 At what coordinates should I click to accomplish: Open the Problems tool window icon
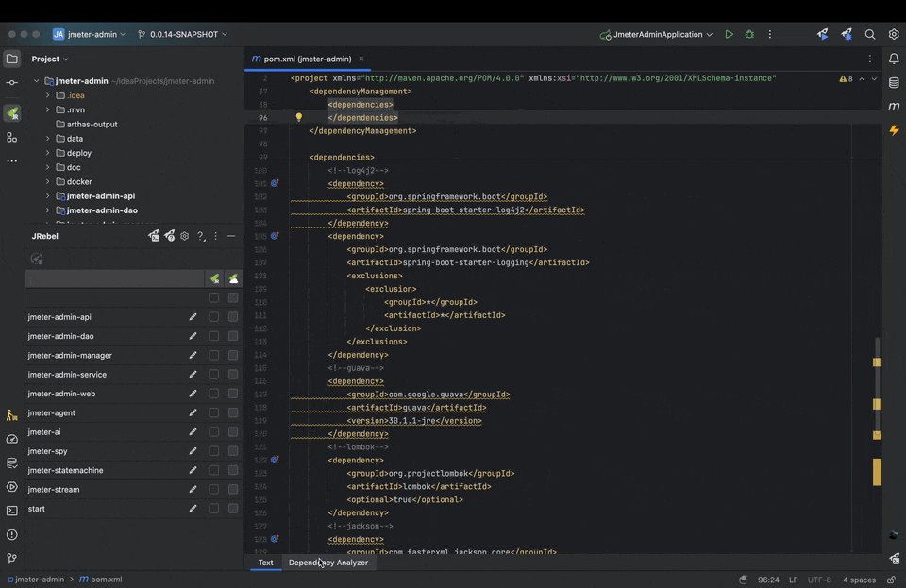(x=11, y=535)
